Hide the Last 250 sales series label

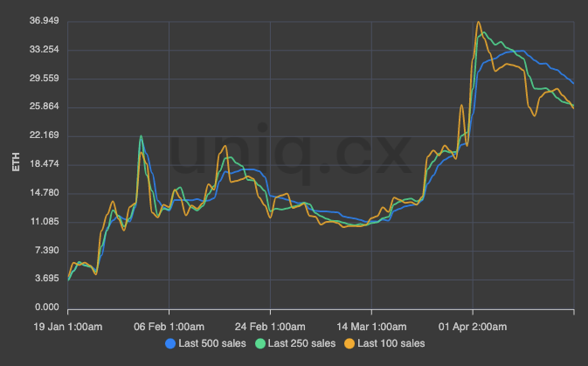302,343
